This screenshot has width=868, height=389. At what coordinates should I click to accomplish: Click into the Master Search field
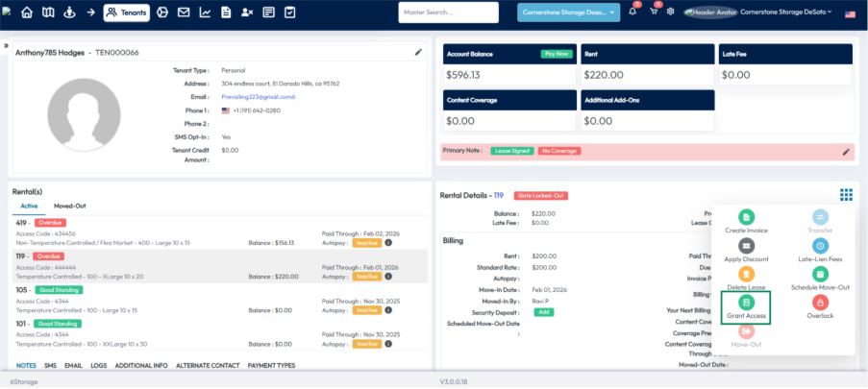tap(448, 12)
